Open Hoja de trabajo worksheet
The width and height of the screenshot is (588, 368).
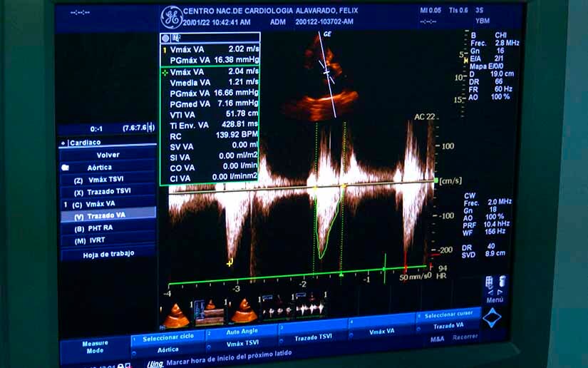coord(108,255)
